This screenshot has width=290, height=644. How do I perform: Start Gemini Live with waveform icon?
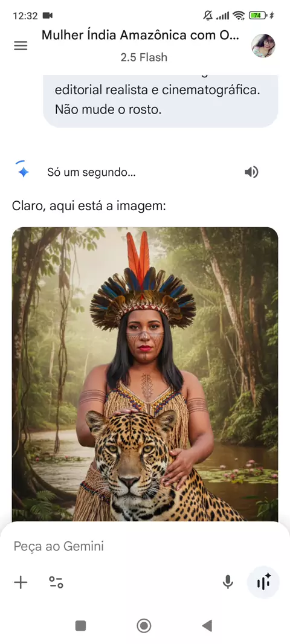coord(263,582)
